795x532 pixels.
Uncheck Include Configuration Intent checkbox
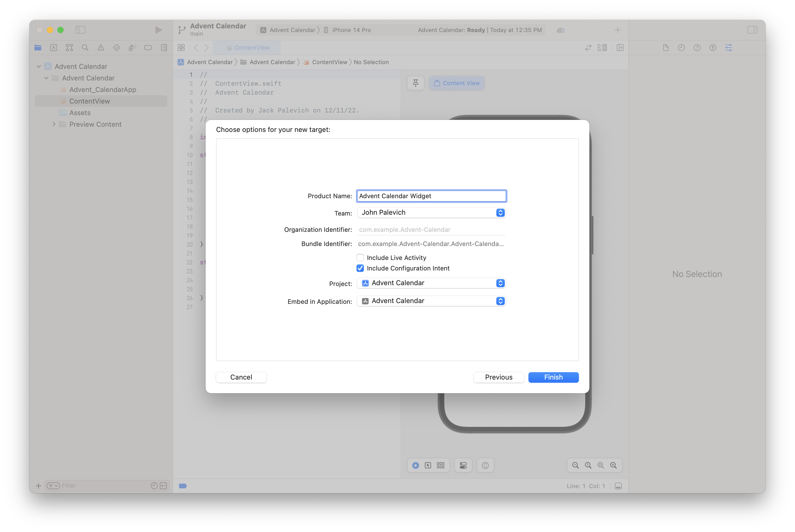click(x=360, y=268)
